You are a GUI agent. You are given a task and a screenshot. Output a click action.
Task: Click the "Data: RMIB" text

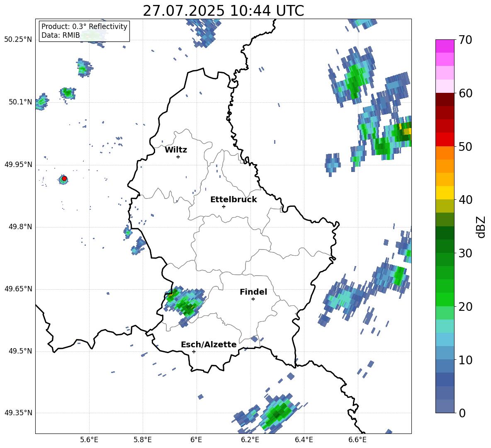click(x=61, y=35)
